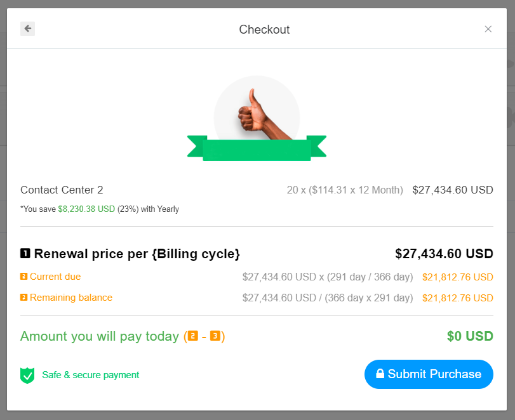Screen dimensions: 515x420
Task: Click the orange 3 badge in Amount row
Action: tap(215, 336)
